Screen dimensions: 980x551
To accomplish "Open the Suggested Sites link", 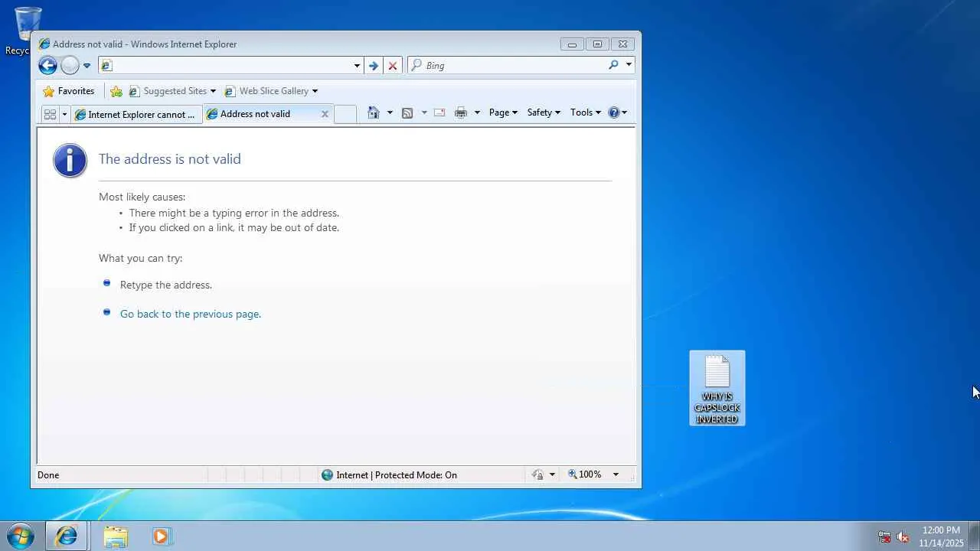I will coord(172,91).
